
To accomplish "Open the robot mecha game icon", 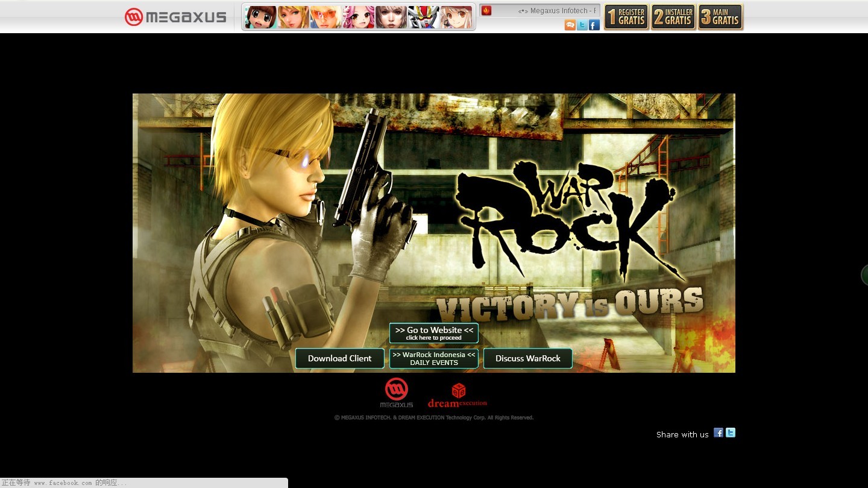I will 424,17.
